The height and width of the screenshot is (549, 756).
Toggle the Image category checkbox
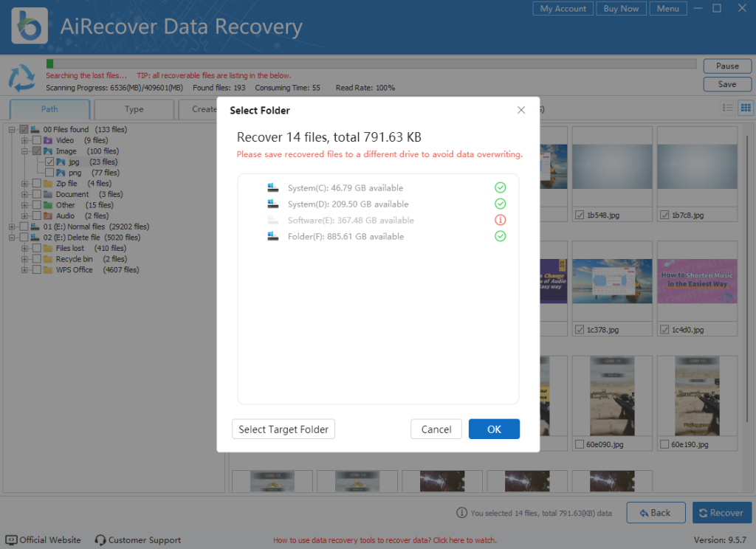(37, 151)
